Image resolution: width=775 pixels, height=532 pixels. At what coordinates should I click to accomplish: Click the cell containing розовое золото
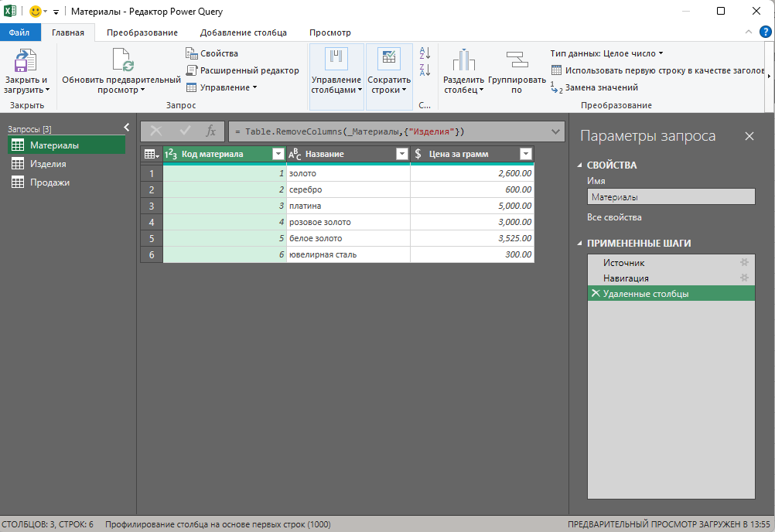(349, 222)
